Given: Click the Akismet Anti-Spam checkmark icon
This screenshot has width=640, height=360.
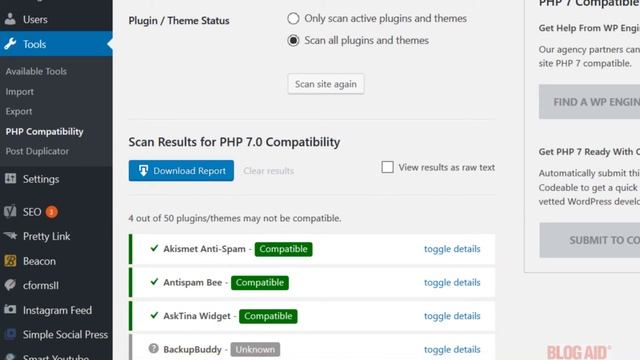Looking at the screenshot, I should click(154, 248).
